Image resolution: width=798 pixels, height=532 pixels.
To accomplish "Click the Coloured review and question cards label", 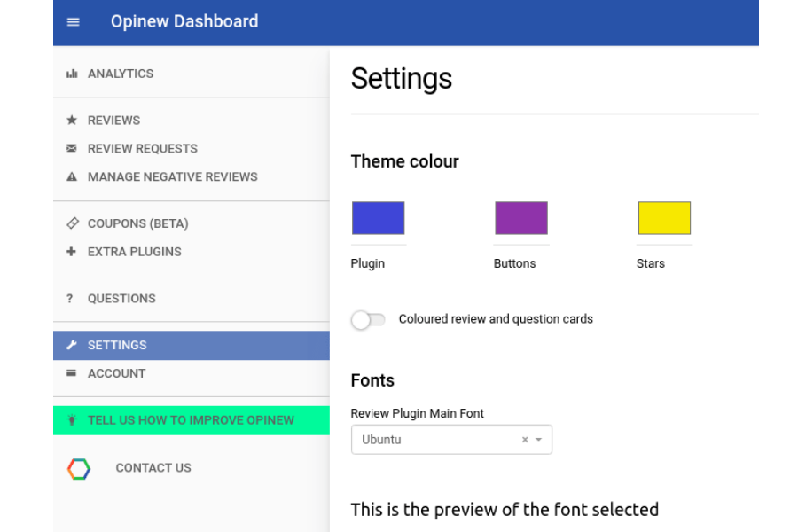I will click(x=496, y=319).
